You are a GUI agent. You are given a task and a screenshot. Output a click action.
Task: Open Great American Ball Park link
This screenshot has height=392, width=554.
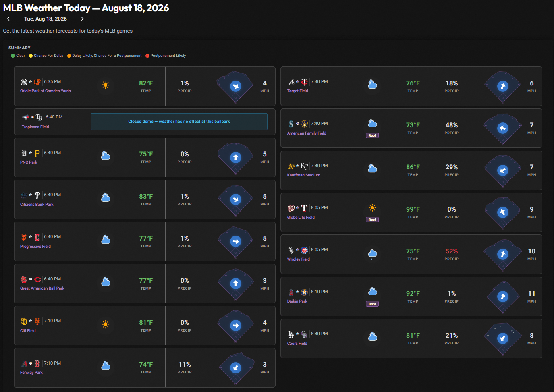(x=42, y=288)
